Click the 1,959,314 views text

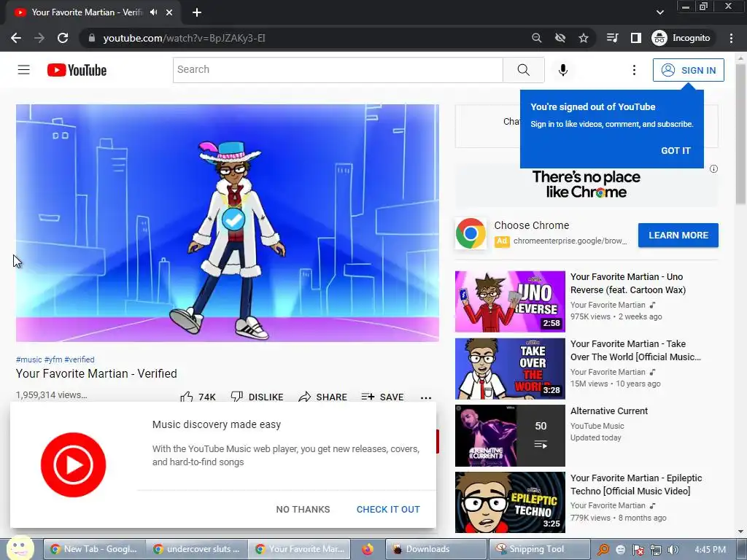coord(52,394)
